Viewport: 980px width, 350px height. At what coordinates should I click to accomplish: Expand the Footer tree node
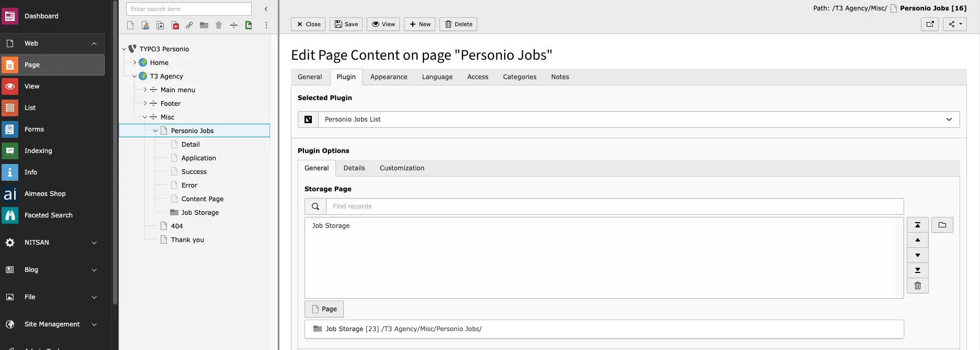point(145,104)
